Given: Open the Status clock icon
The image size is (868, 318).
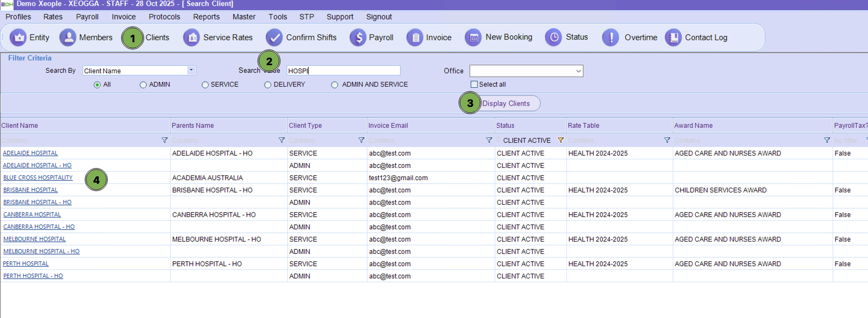Looking at the screenshot, I should click(x=554, y=37).
